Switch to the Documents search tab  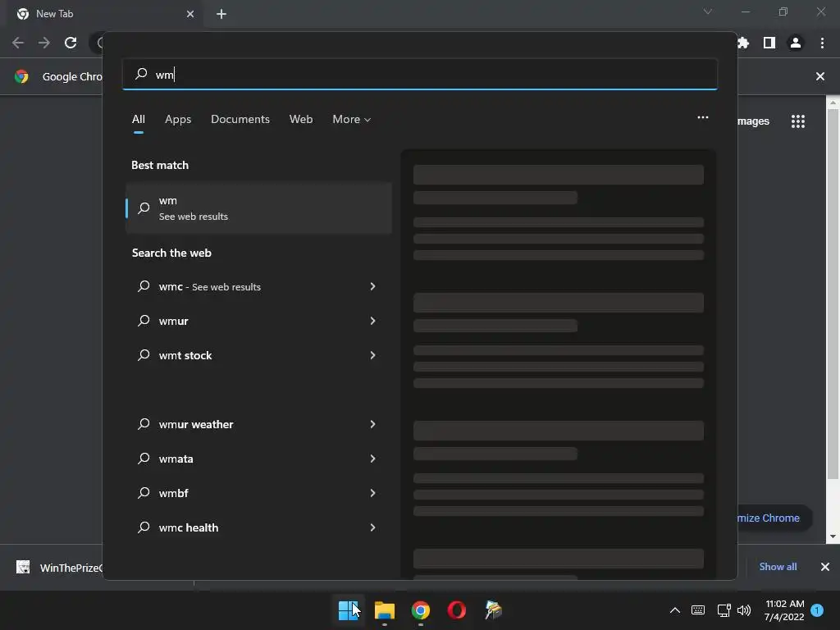coord(240,120)
